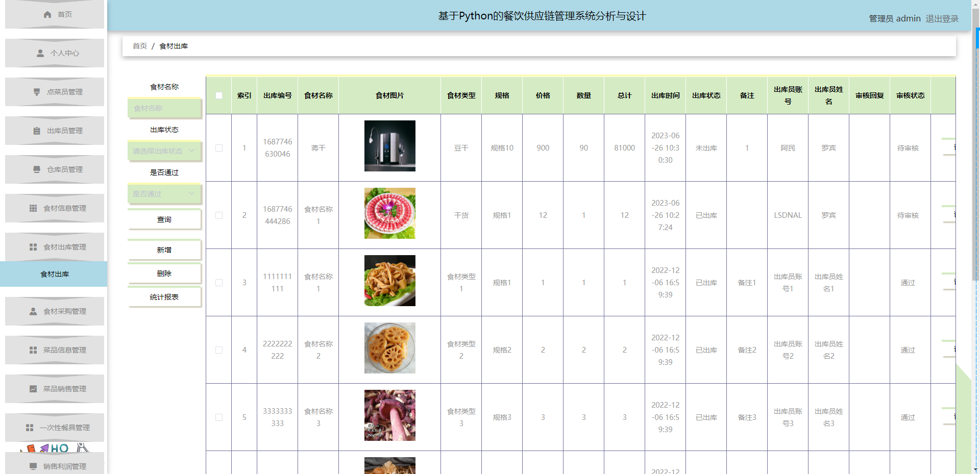The height and width of the screenshot is (474, 980).
Task: Click the 一次性餐具管理 grid icon
Action: [30, 428]
